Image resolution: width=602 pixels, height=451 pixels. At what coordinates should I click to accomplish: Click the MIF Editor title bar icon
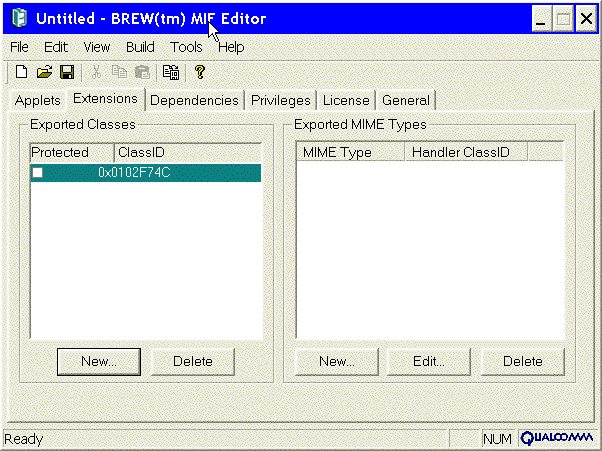point(19,18)
